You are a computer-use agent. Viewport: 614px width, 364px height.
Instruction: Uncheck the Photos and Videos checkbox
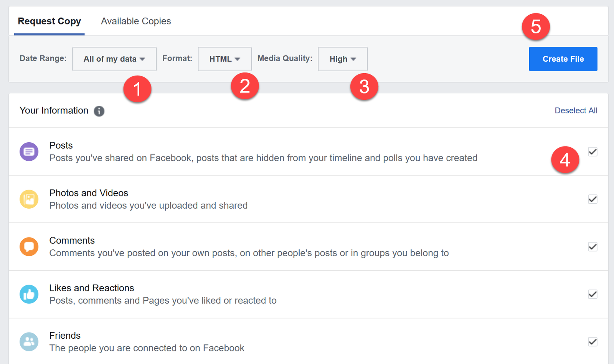[x=592, y=199]
